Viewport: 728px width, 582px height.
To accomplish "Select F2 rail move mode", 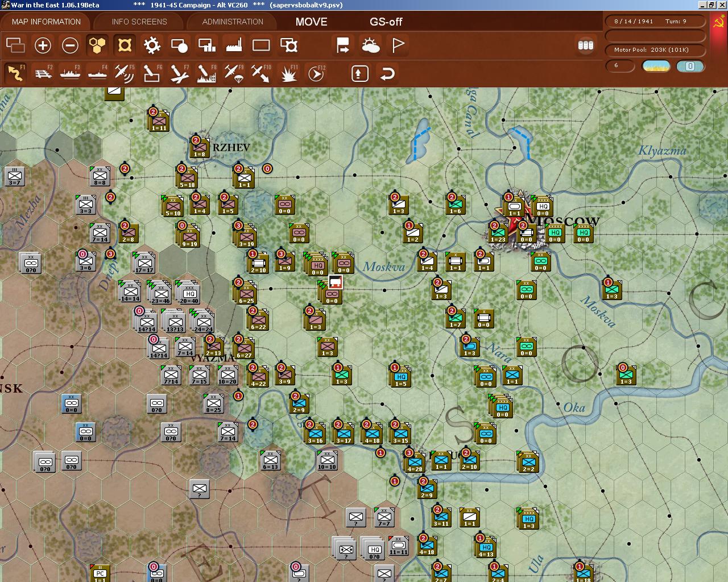I will (43, 73).
